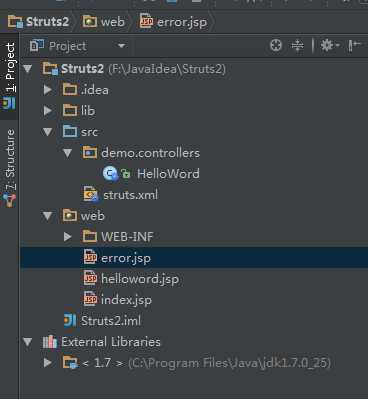This screenshot has width=368, height=399.
Task: Expand the lib folder
Action: [48, 111]
